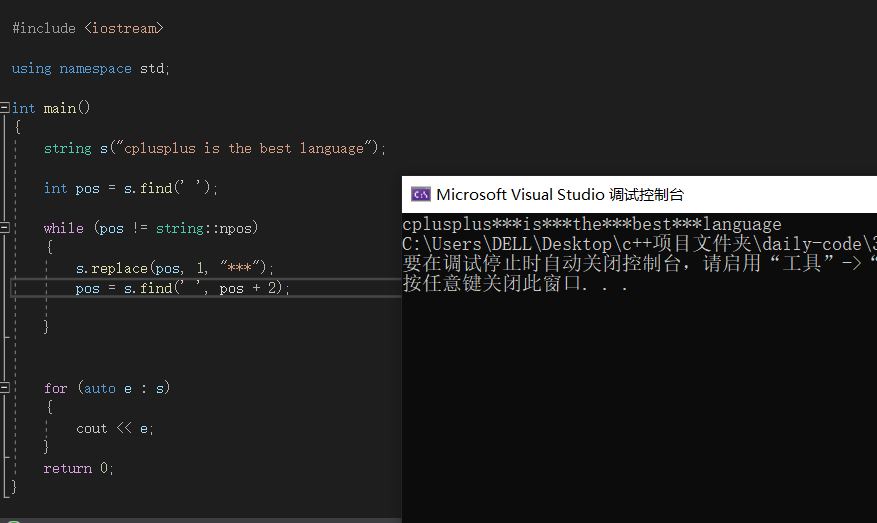Click the int pos = s.find line
This screenshot has width=877, height=523.
point(130,188)
